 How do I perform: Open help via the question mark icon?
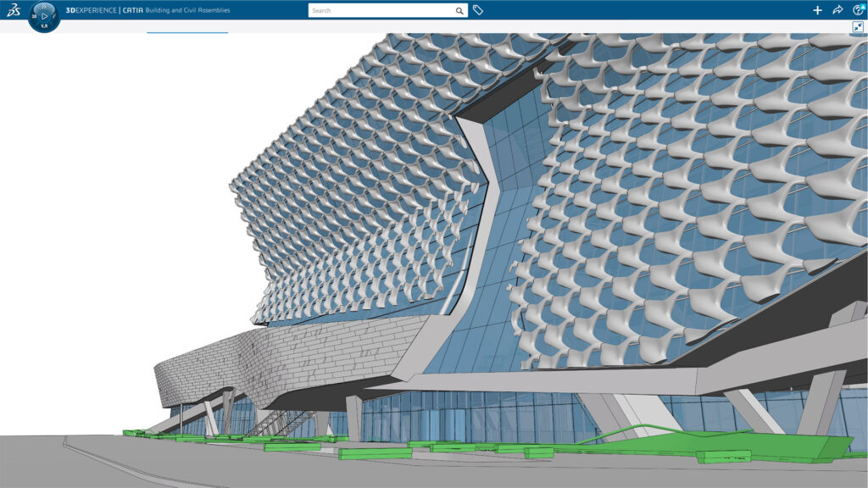(857, 12)
